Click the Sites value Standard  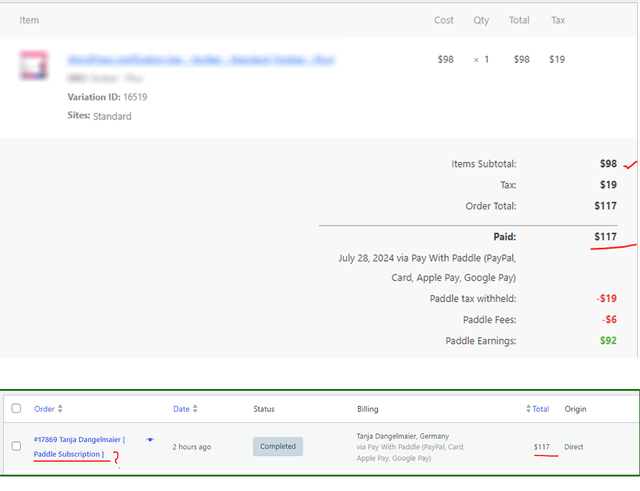112,116
